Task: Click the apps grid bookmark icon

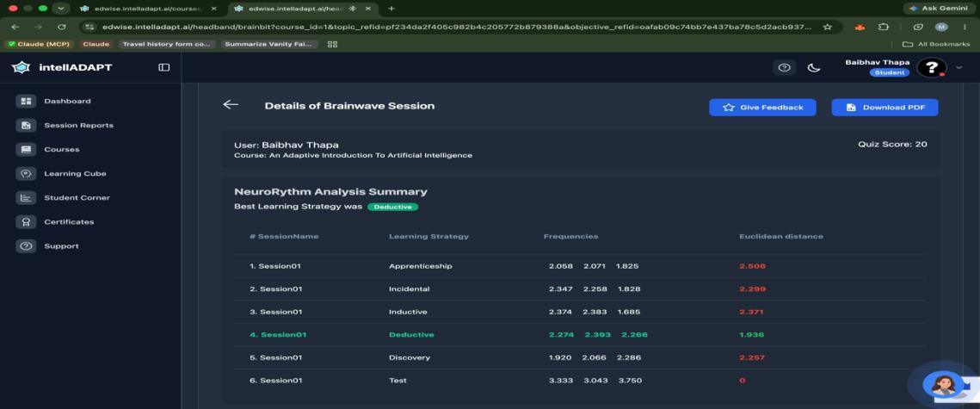Action: pyautogui.click(x=332, y=45)
